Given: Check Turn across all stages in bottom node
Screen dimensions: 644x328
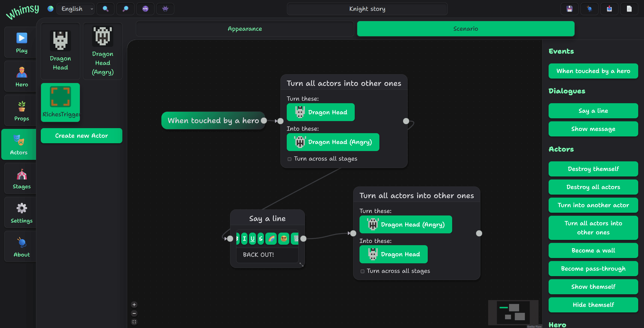Looking at the screenshot, I should point(362,271).
